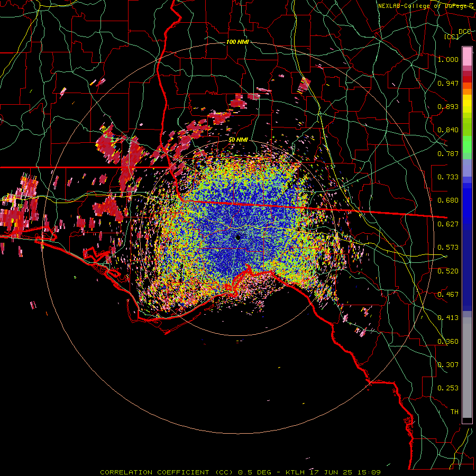Click the 0.467 legend value

point(448,295)
